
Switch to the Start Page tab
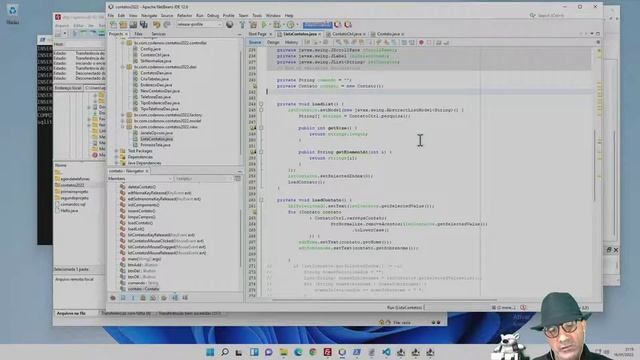[x=258, y=34]
